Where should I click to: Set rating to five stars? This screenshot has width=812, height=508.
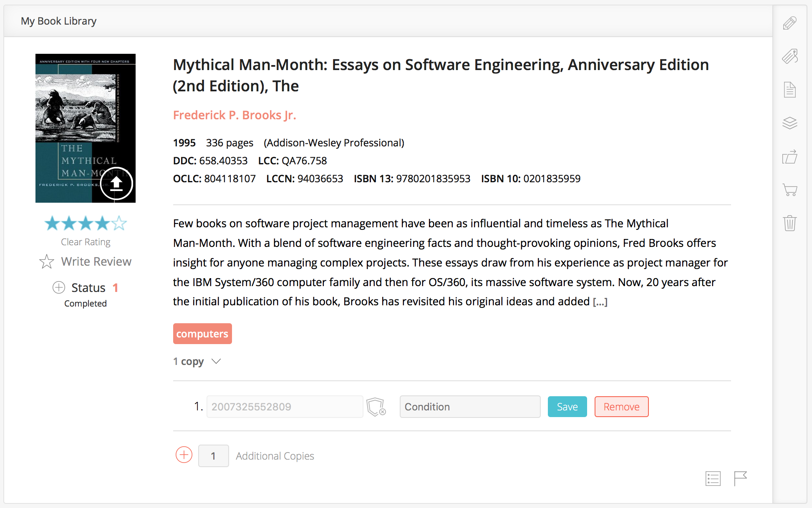(119, 224)
